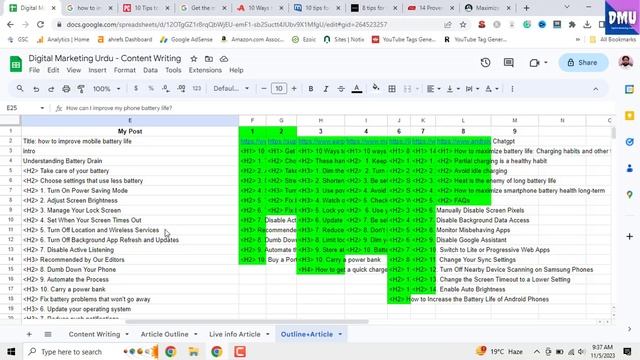This screenshot has width=640, height=360.
Task: Open the Windows notification center icon
Action: (x=627, y=351)
